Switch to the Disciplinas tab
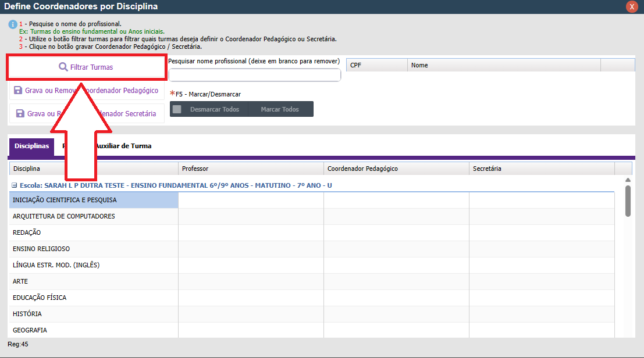The height and width of the screenshot is (358, 644). click(31, 146)
